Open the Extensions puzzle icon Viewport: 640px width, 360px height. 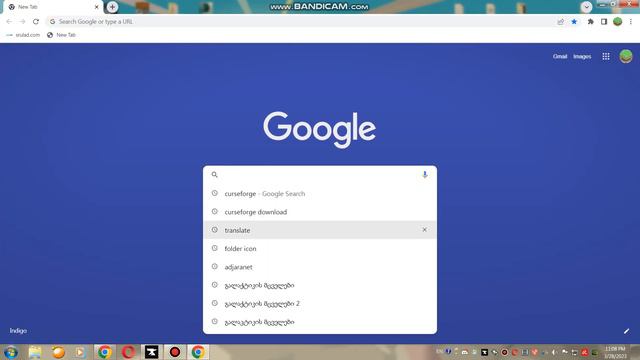point(591,22)
